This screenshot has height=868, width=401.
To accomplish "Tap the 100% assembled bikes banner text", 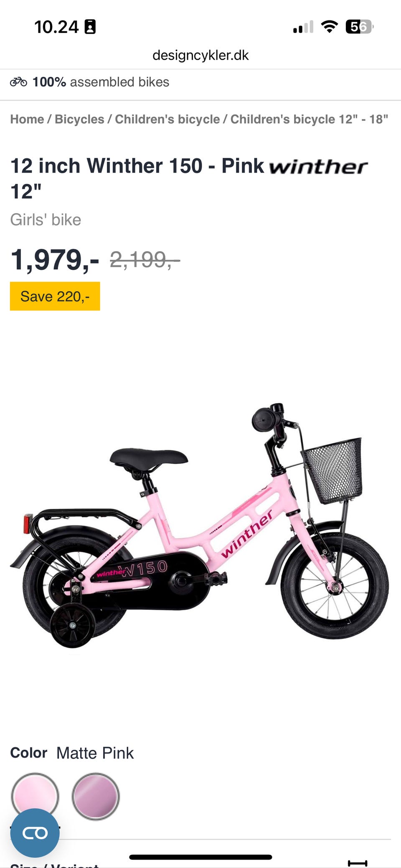I will tap(101, 82).
